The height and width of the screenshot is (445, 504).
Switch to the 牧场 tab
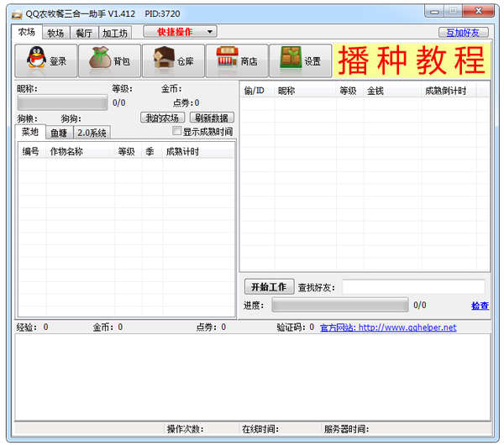click(x=55, y=33)
